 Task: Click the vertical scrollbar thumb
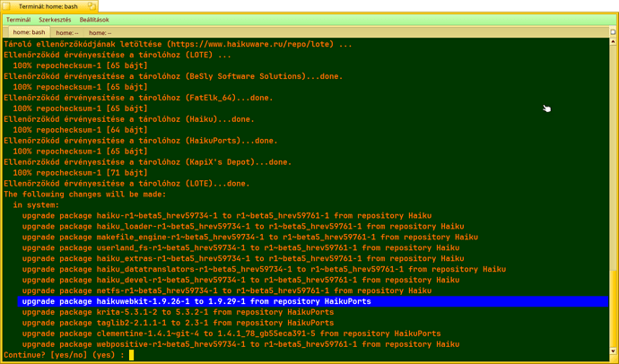click(613, 308)
